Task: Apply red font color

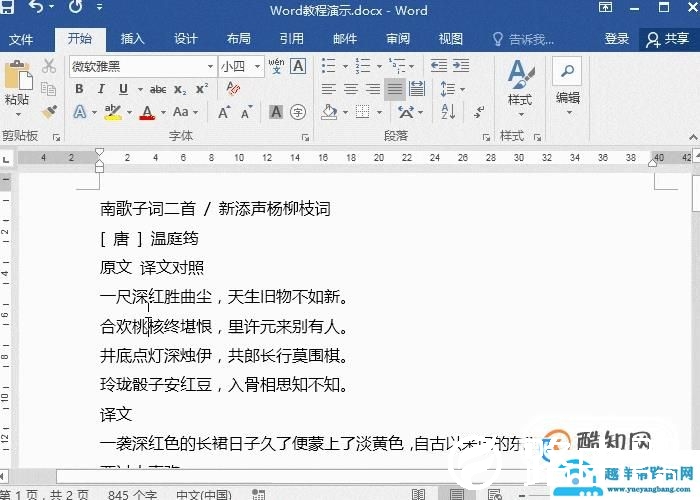Action: 147,112
